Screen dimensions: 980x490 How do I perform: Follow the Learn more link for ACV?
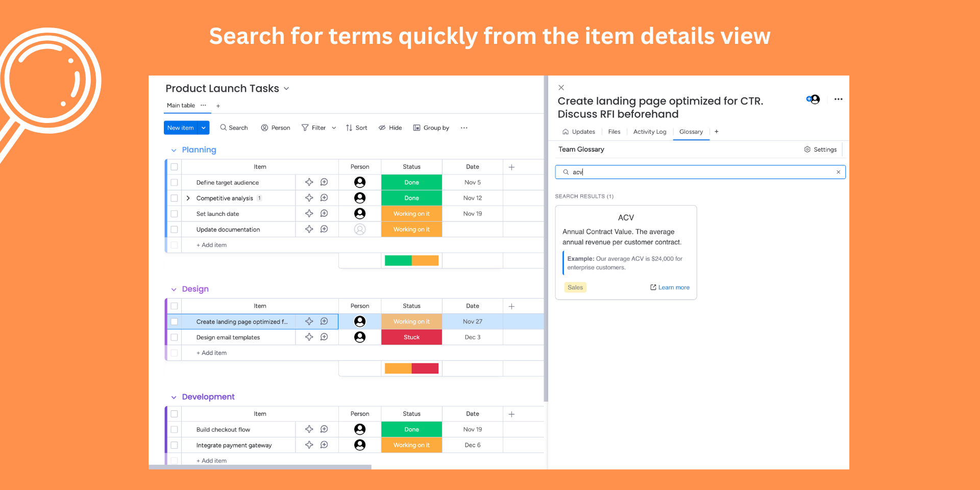[670, 287]
